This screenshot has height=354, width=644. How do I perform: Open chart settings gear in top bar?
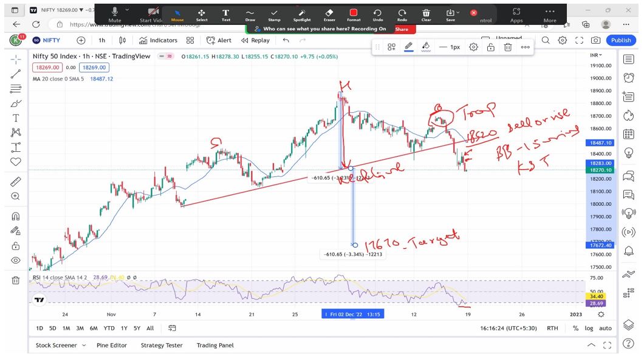pos(562,40)
